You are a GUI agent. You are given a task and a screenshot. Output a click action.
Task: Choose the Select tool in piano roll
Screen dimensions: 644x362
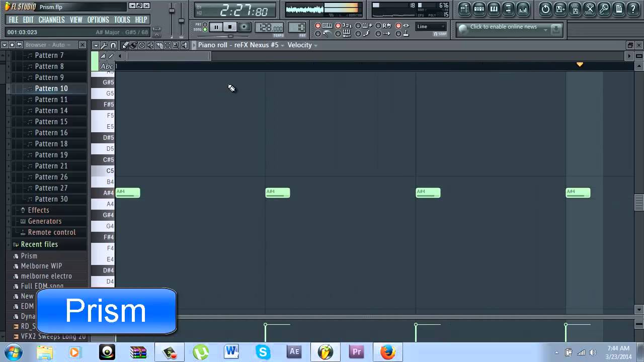click(168, 45)
